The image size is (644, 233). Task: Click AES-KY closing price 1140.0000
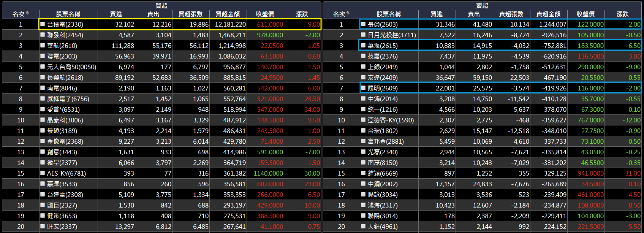click(268, 173)
